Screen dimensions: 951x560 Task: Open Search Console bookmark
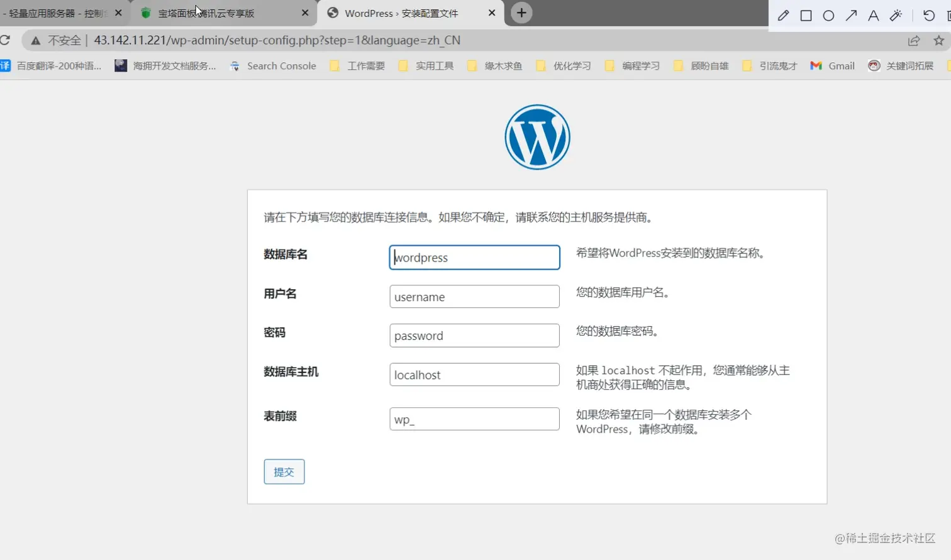pos(273,65)
